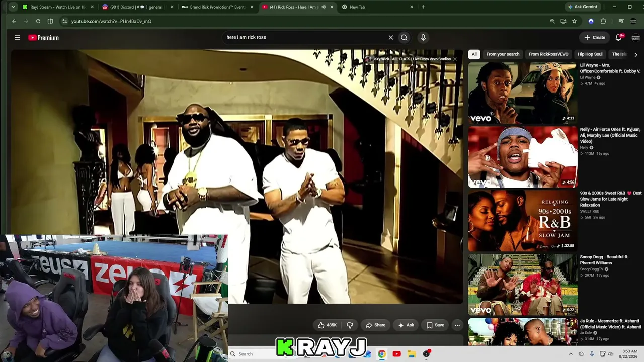Image resolution: width=644 pixels, height=362 pixels.
Task: Open Ja Rule Mesmerize title link
Action: [x=611, y=324]
